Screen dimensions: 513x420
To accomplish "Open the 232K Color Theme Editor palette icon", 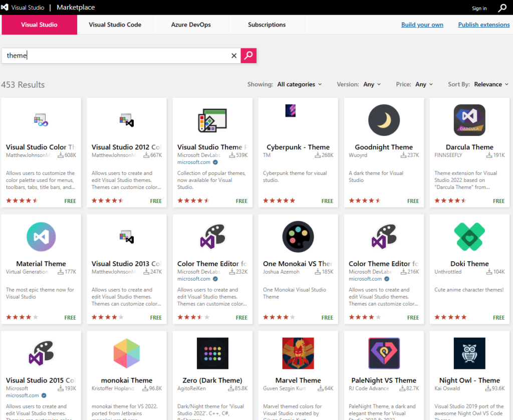I will [x=212, y=237].
